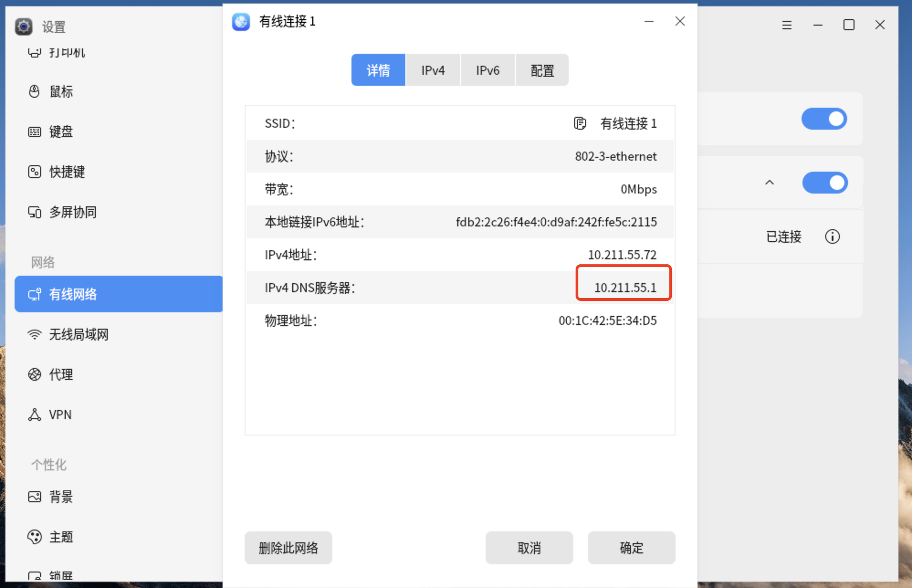Click the 代理 proxy icon
912x588 pixels.
pos(34,374)
